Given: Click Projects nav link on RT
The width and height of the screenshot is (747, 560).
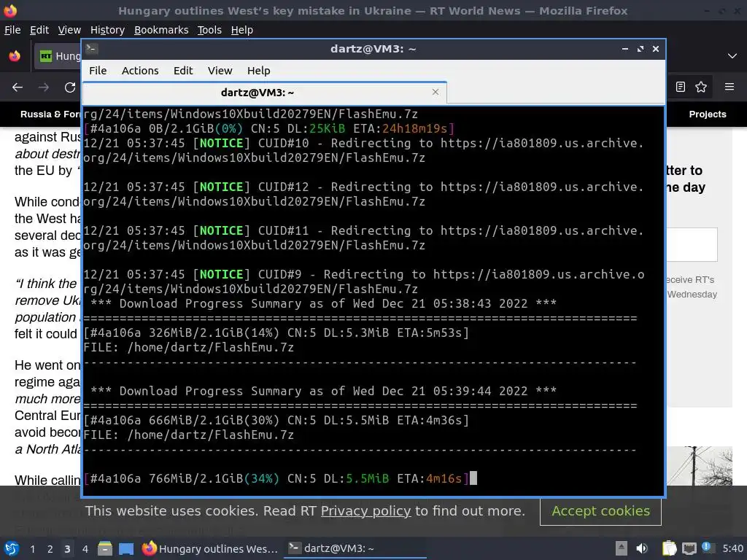Looking at the screenshot, I should click(708, 114).
